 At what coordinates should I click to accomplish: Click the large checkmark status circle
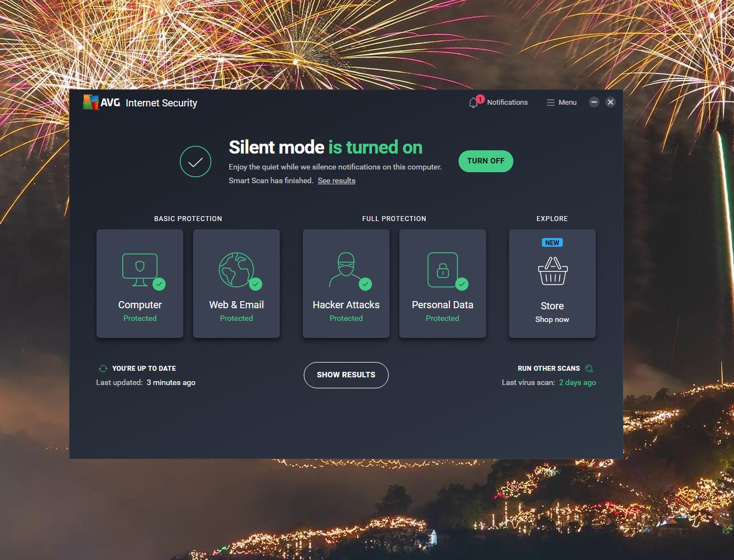point(195,162)
